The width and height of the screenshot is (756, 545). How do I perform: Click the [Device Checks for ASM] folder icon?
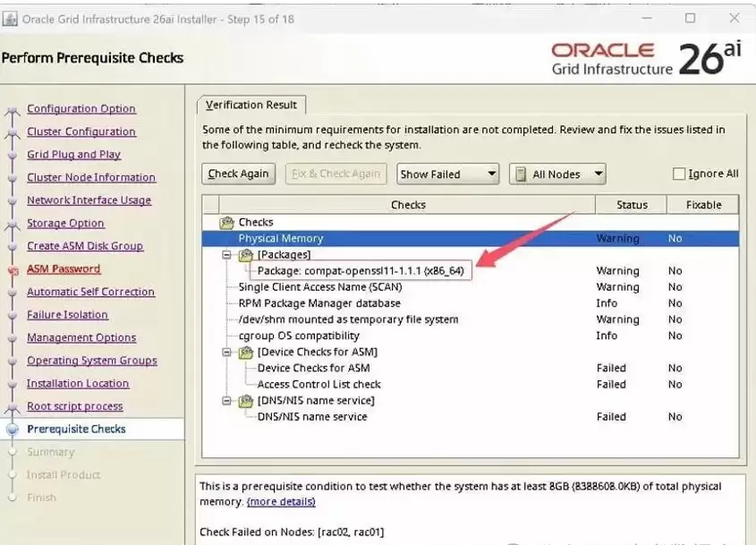click(x=246, y=352)
